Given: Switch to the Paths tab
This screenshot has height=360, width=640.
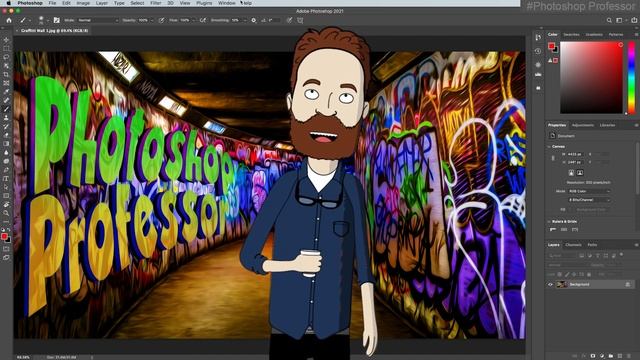Looking at the screenshot, I should pyautogui.click(x=592, y=245).
